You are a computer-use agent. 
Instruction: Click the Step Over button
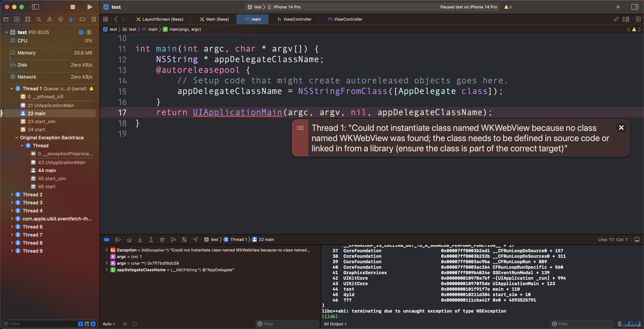[x=129, y=240]
